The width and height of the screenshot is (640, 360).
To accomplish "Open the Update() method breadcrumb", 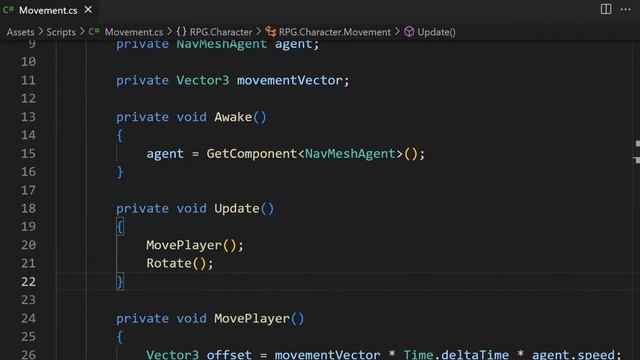I will coord(436,32).
